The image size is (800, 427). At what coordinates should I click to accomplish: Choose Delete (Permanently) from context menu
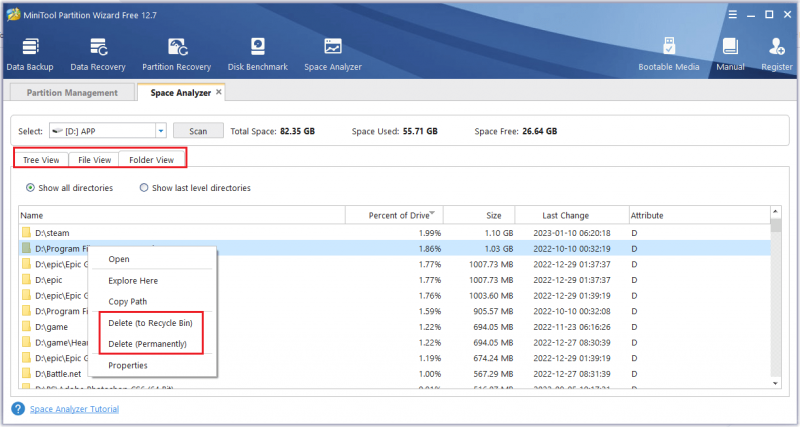point(147,344)
